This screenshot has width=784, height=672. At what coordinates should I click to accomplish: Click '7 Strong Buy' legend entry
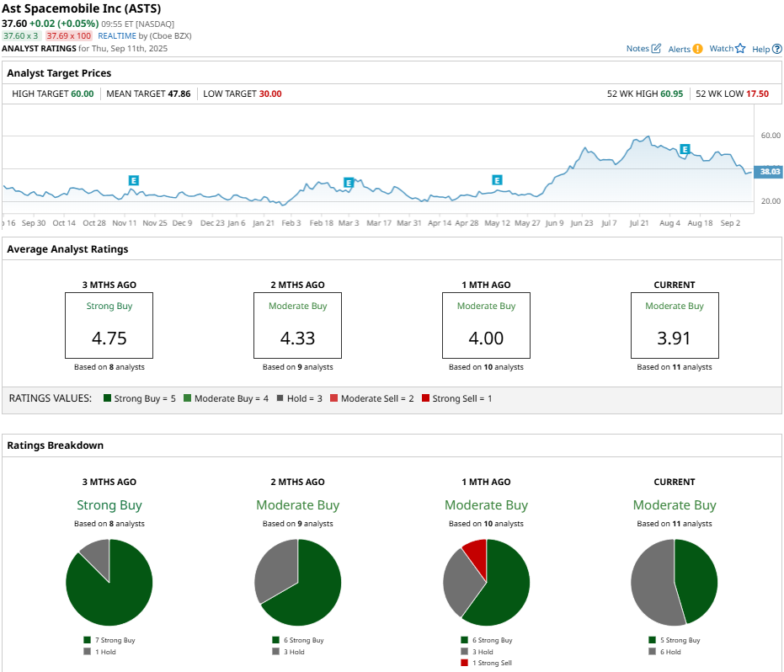click(x=109, y=640)
